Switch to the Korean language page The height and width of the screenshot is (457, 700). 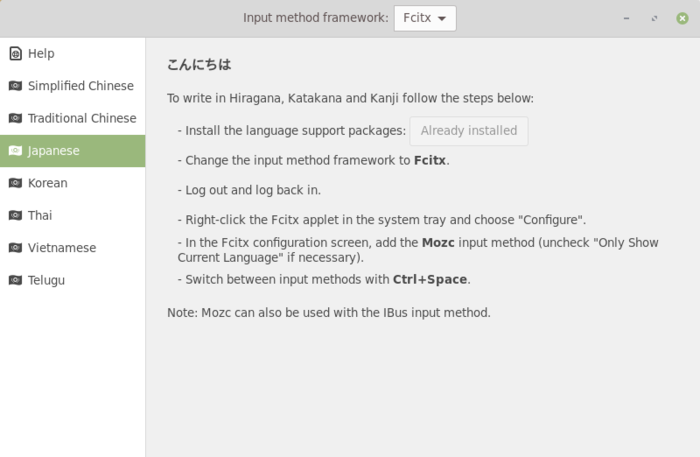click(x=48, y=183)
